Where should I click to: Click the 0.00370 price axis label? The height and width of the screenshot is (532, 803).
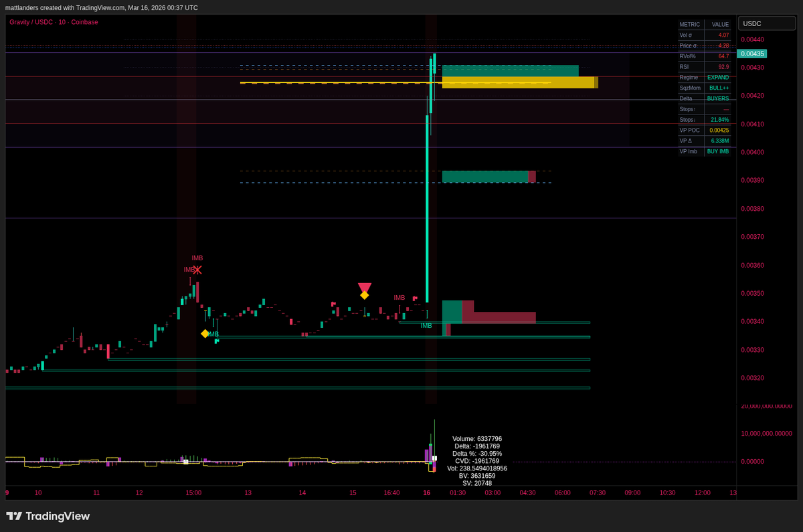[x=752, y=237]
